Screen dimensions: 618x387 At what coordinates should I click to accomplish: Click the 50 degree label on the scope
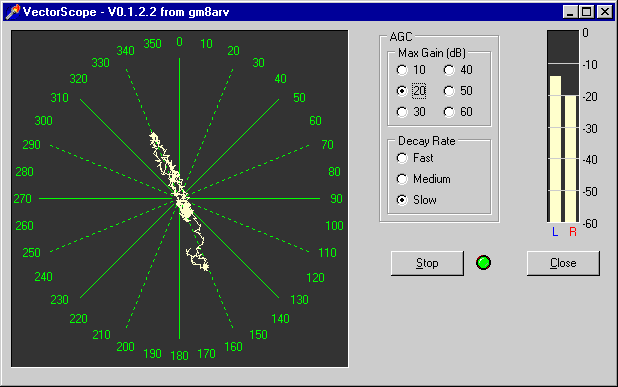click(299, 98)
